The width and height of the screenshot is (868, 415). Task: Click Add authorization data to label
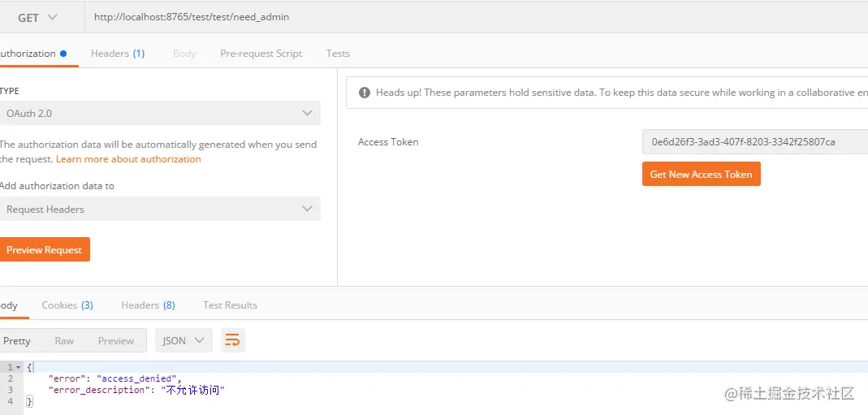(x=57, y=186)
